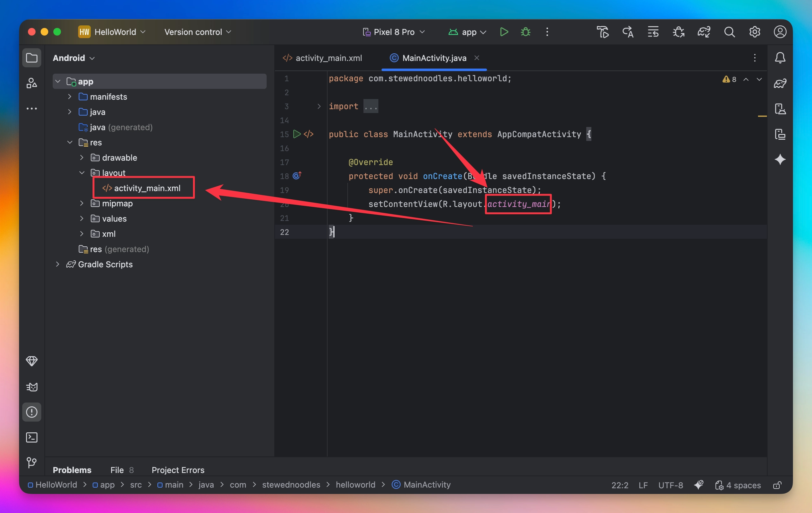Click the Debug app bug icon
Screen dimensions: 812x513
click(x=525, y=32)
